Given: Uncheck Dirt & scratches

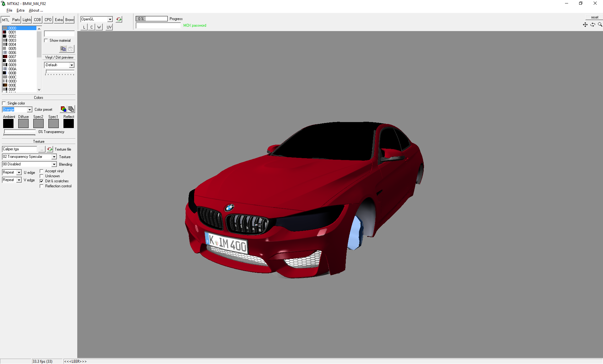Looking at the screenshot, I should pos(41,181).
